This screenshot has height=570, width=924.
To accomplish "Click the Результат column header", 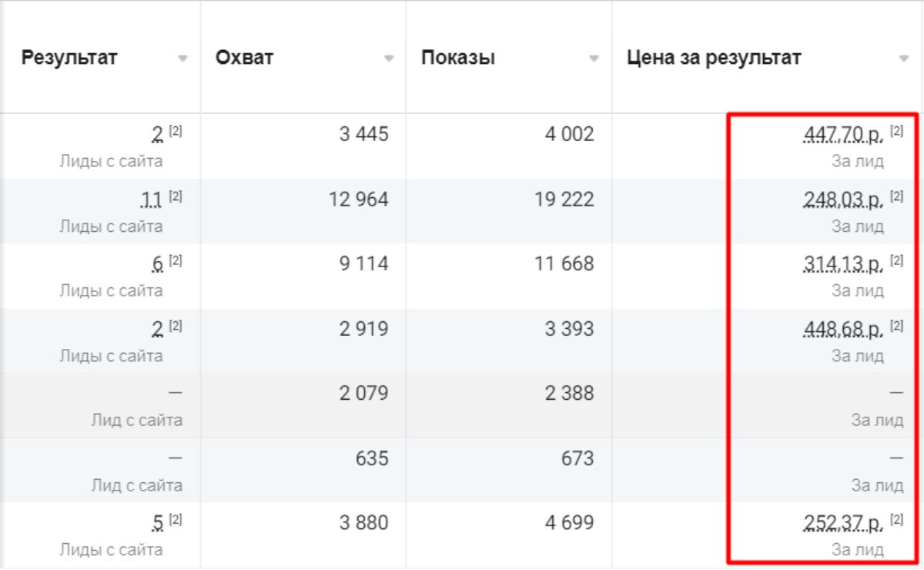I will pos(69,58).
